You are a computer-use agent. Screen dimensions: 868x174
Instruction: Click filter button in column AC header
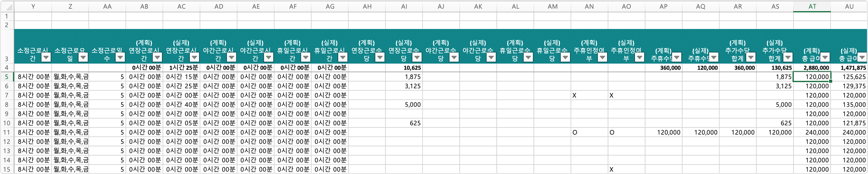click(194, 57)
